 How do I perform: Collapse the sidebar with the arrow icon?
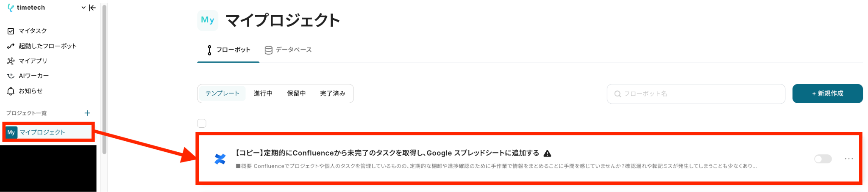point(92,8)
